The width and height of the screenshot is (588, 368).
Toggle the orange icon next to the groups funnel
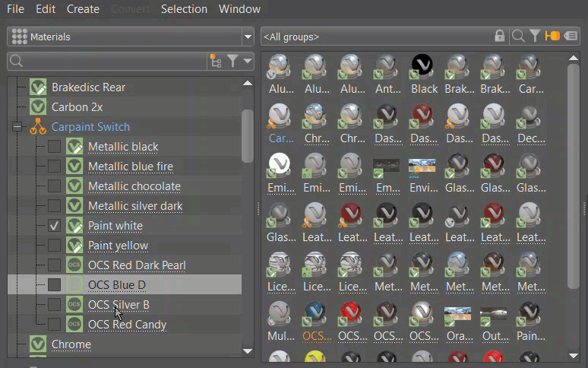(552, 36)
